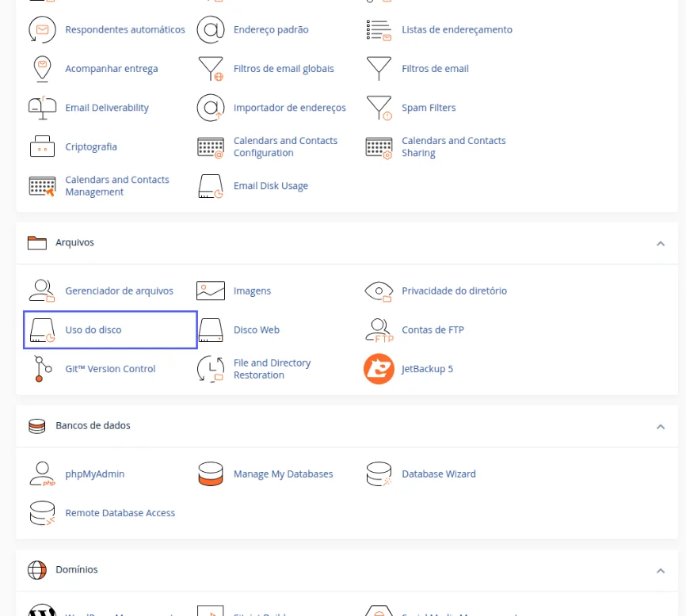Click the Bancos de dados database icon
The height and width of the screenshot is (616, 686).
tap(36, 426)
